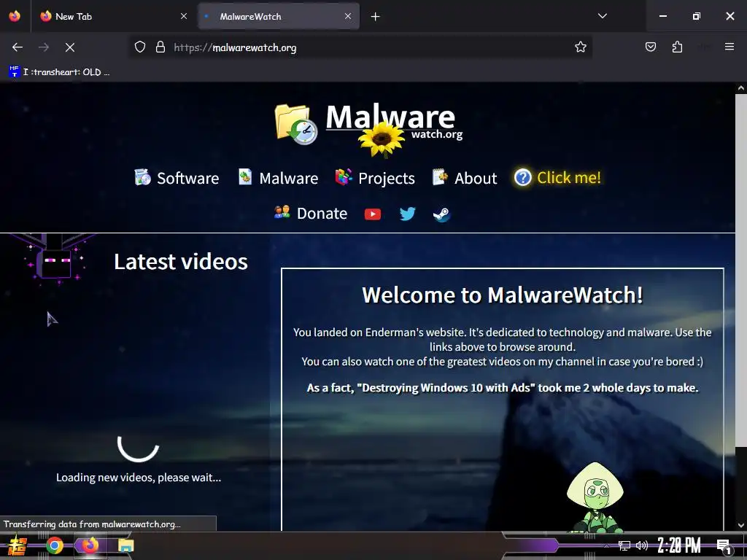747x560 pixels.
Task: Open the transheart OLD bookmark
Action: click(x=60, y=72)
